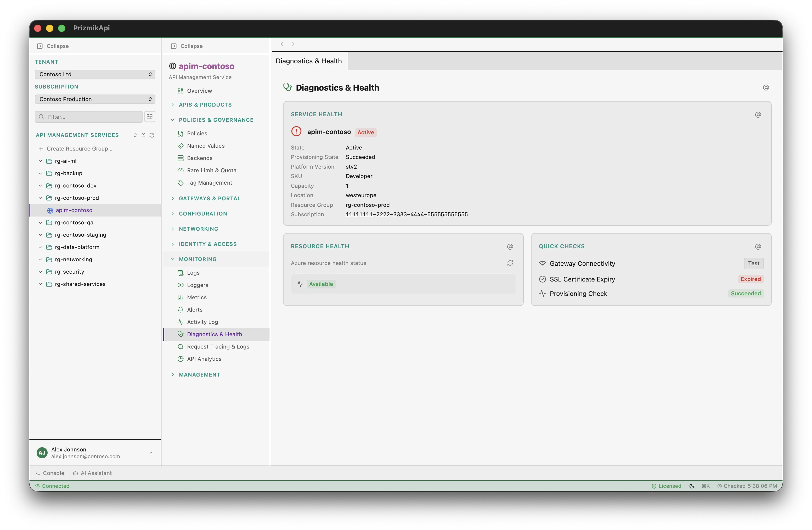Collapse the rg-contoso-prod resource group
The image size is (812, 530).
pyautogui.click(x=40, y=198)
